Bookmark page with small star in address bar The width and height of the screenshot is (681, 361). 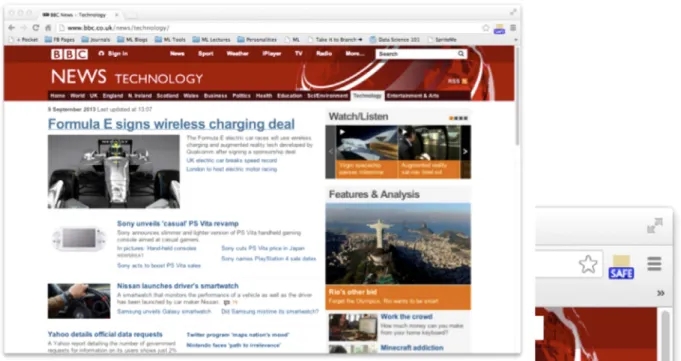tap(486, 28)
